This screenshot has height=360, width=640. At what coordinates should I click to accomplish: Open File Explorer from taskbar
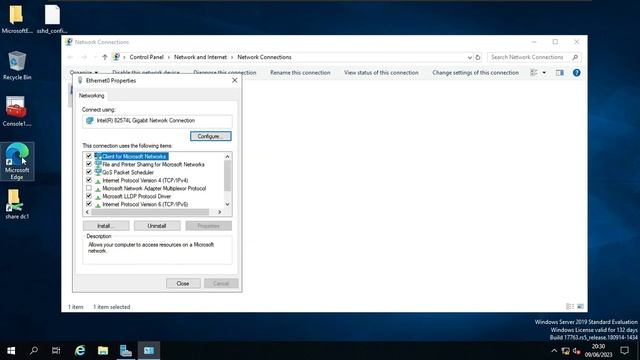[103, 351]
